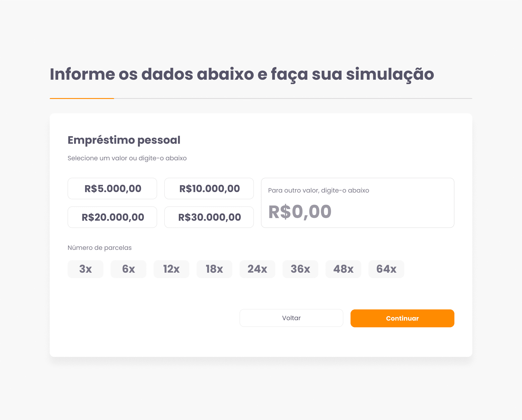Screen dimensions: 522x420
Task: Select 36x installments
Action: point(300,269)
